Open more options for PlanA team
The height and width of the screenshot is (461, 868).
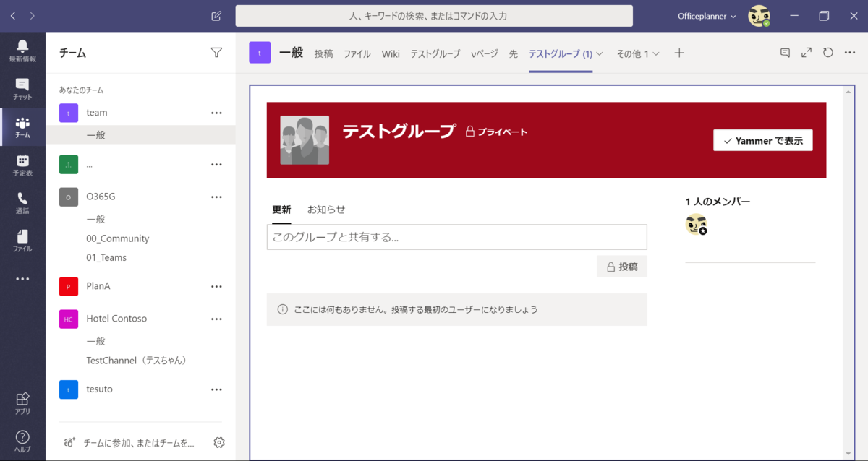pyautogui.click(x=216, y=286)
